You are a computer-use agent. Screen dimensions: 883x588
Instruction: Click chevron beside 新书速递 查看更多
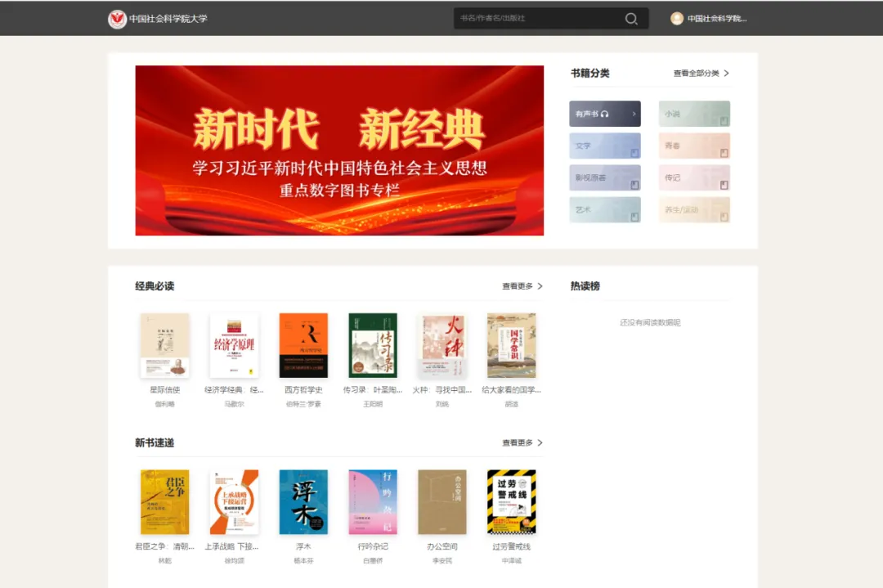click(540, 442)
